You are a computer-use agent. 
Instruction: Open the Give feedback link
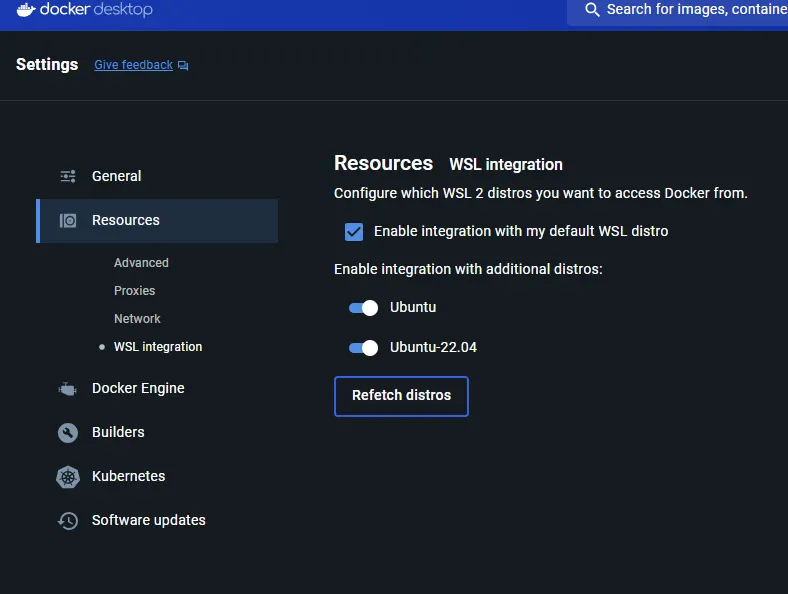133,65
